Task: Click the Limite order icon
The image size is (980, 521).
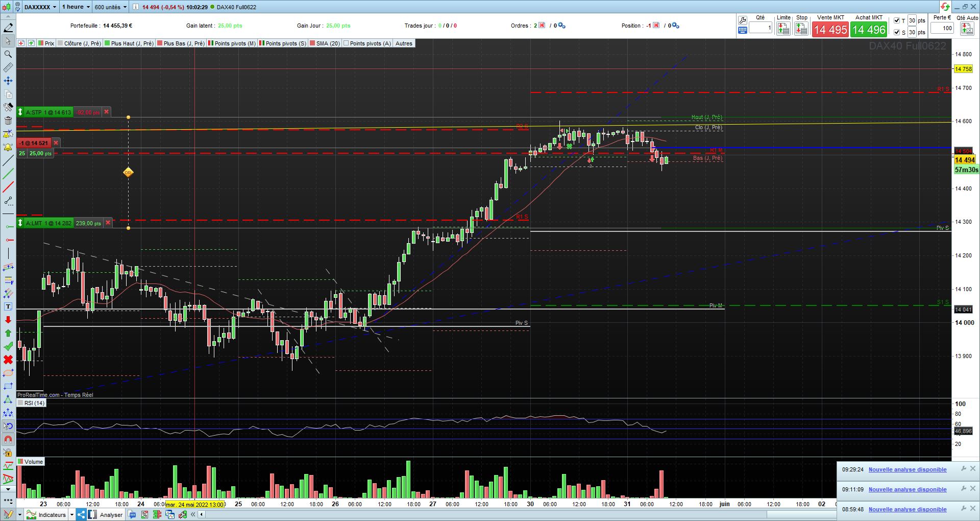Action: click(x=783, y=29)
